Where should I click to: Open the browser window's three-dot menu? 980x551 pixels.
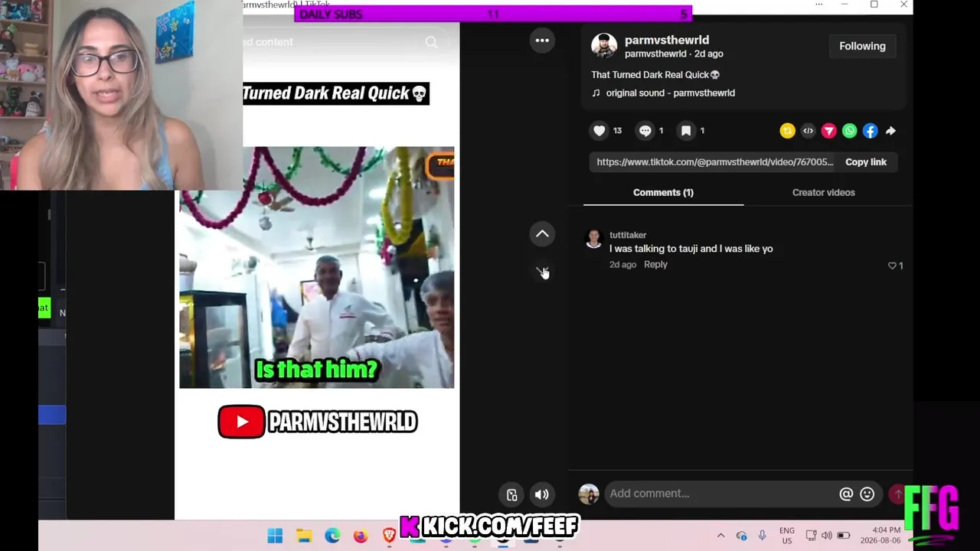coord(818,5)
